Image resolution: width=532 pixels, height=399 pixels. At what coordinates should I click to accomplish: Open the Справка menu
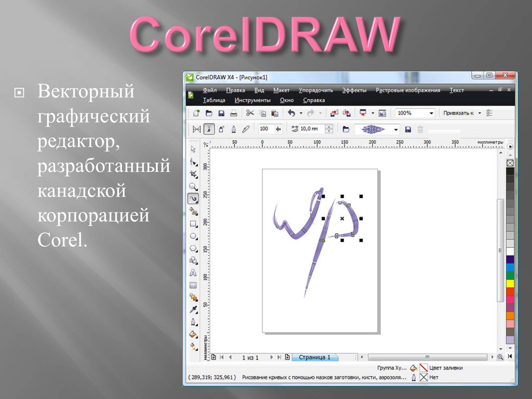click(314, 100)
